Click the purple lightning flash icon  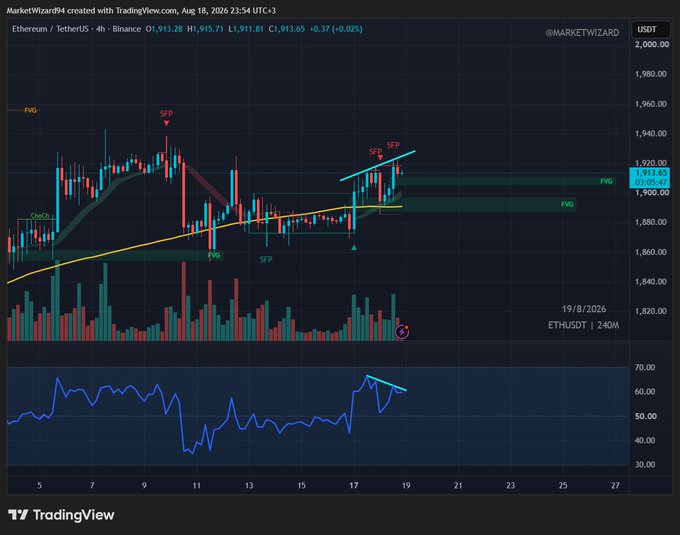click(x=402, y=332)
